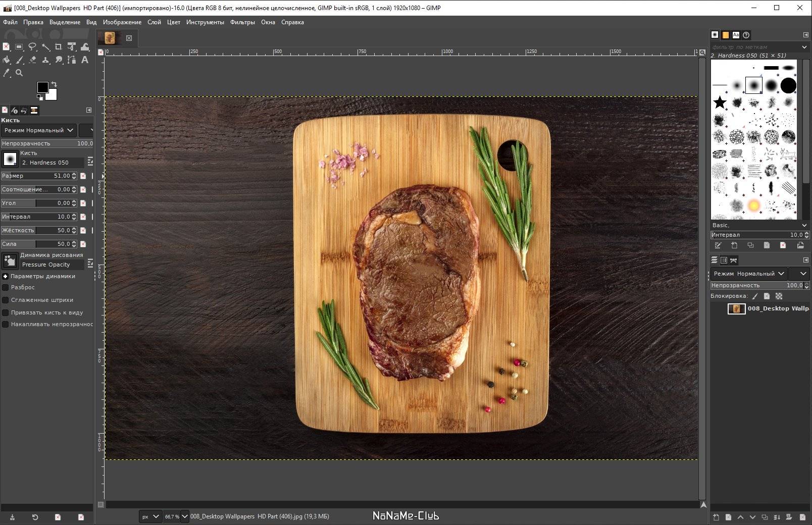
Task: Toggle lock position and size of layer
Action: (x=767, y=296)
